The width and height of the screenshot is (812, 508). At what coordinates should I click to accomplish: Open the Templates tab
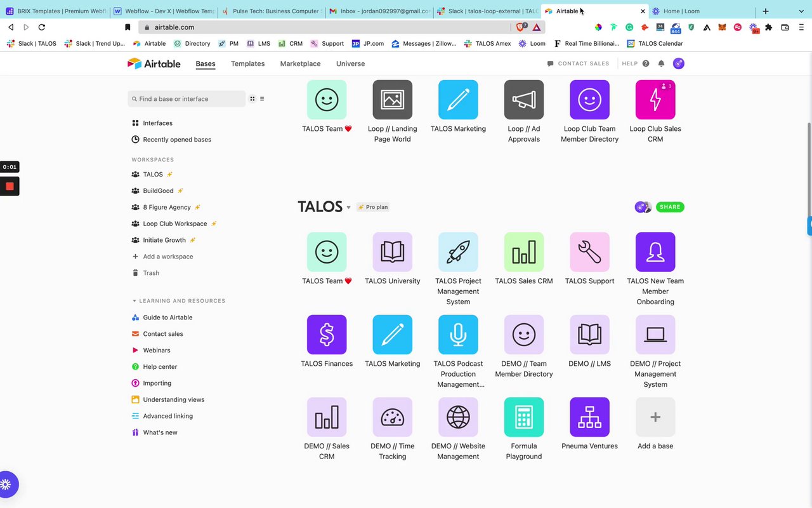248,63
